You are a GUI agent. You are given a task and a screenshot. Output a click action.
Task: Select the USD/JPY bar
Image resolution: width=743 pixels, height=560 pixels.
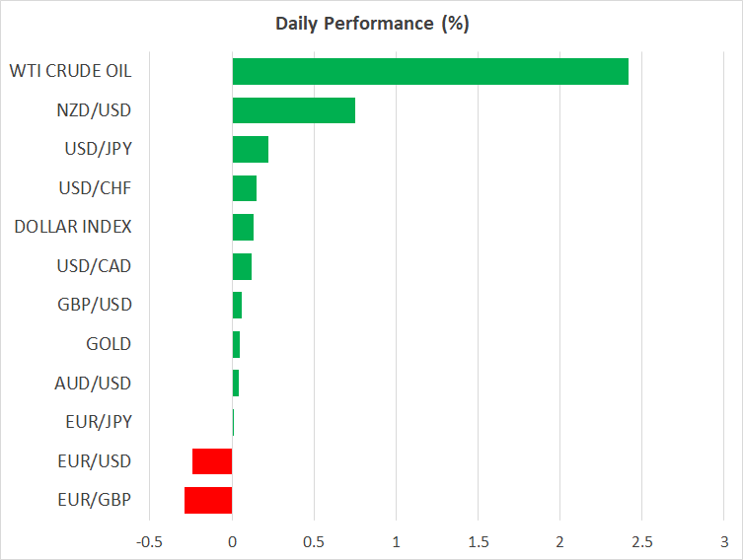point(251,149)
